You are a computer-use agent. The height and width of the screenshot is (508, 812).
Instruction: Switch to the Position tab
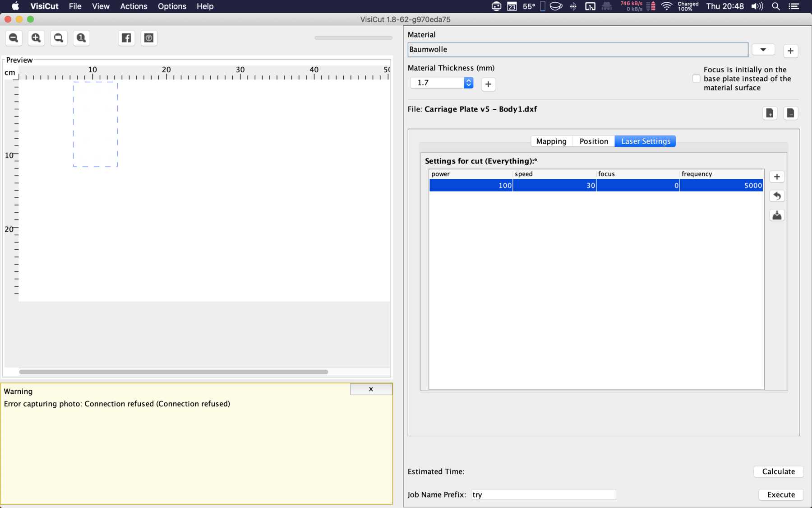(x=594, y=141)
